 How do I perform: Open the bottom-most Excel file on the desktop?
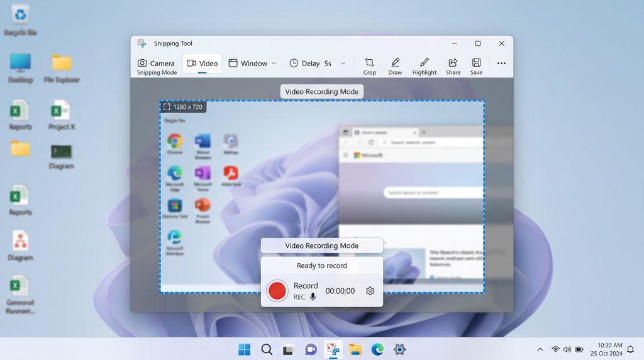click(20, 295)
